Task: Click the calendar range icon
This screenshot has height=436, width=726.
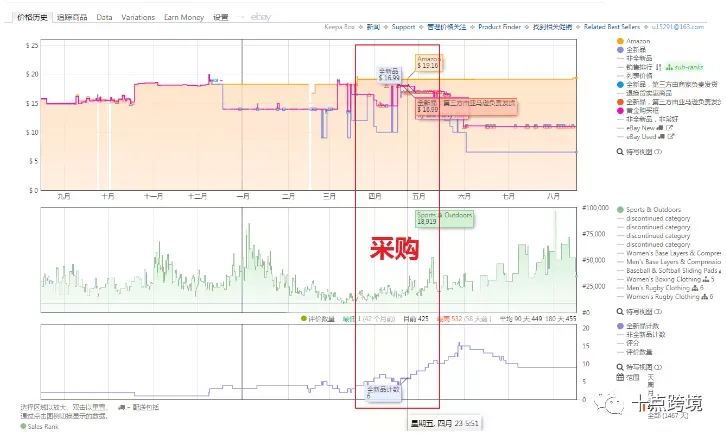Action: click(620, 378)
